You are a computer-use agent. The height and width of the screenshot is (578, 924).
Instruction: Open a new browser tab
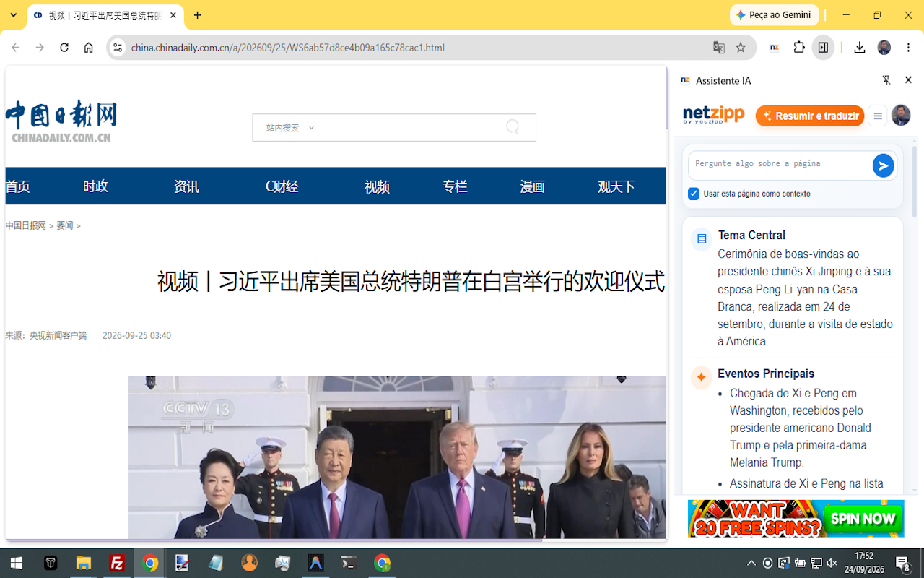[198, 14]
